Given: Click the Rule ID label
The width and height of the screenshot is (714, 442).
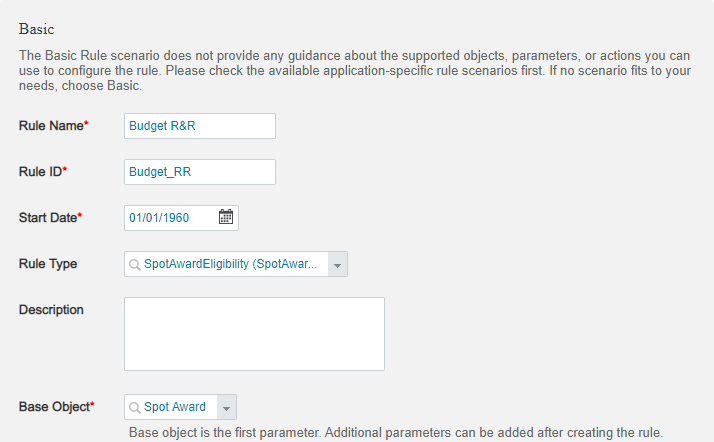Looking at the screenshot, I should (x=43, y=172).
